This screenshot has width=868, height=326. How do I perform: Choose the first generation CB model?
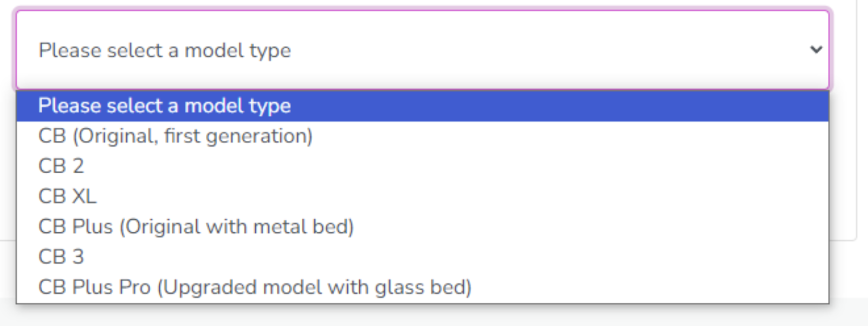coord(176,136)
